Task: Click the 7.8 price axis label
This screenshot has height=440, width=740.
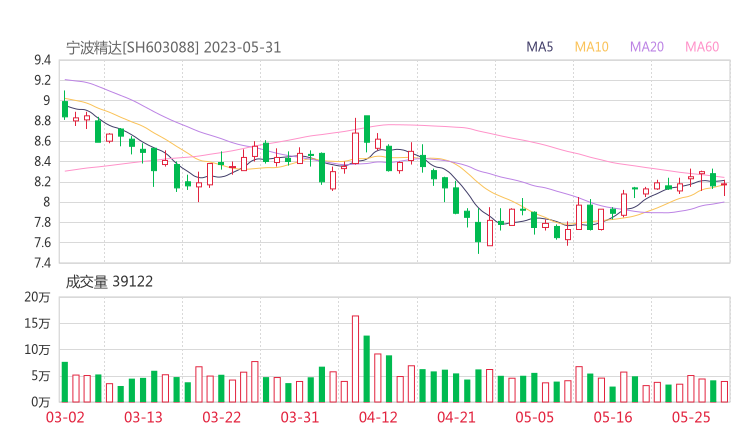Action: pyautogui.click(x=42, y=222)
